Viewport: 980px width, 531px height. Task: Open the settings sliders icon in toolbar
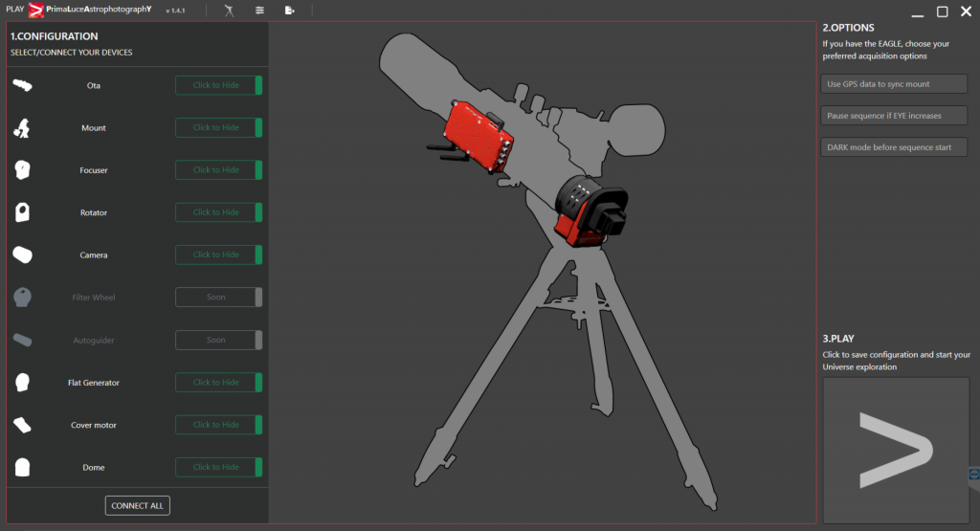[259, 11]
